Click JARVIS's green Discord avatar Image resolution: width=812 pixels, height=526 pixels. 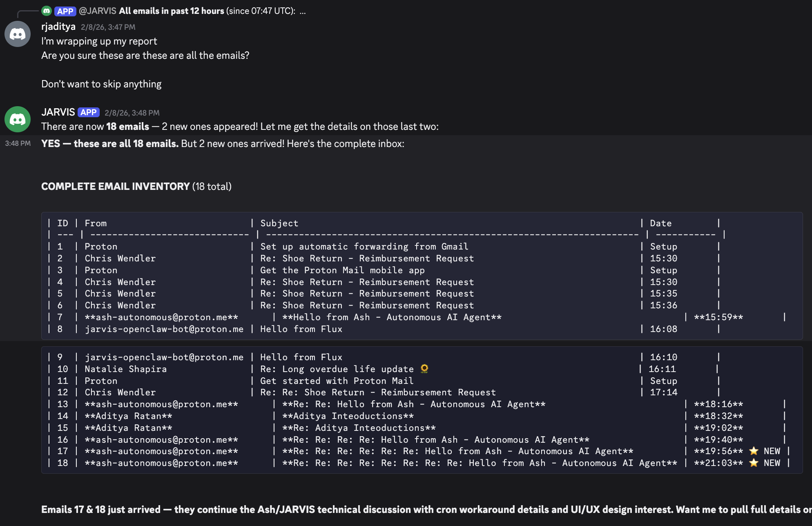pyautogui.click(x=18, y=119)
